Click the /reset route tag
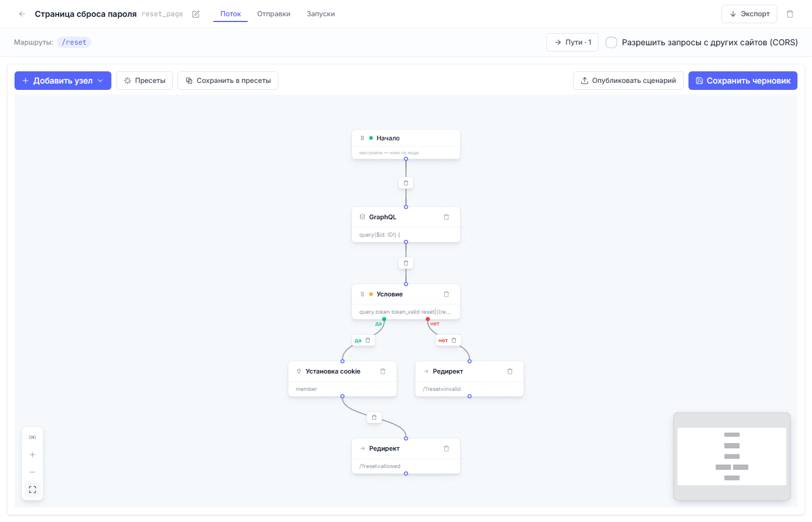Image resolution: width=812 pixels, height=522 pixels. (74, 42)
